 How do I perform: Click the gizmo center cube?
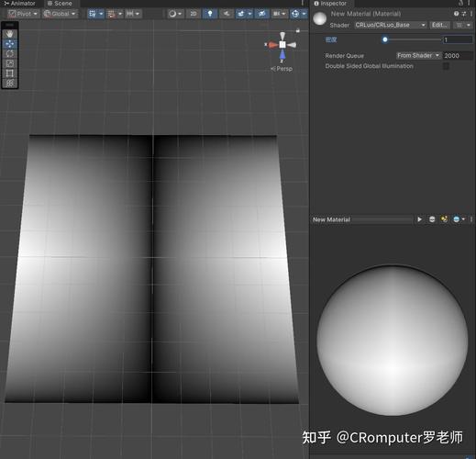tap(282, 45)
